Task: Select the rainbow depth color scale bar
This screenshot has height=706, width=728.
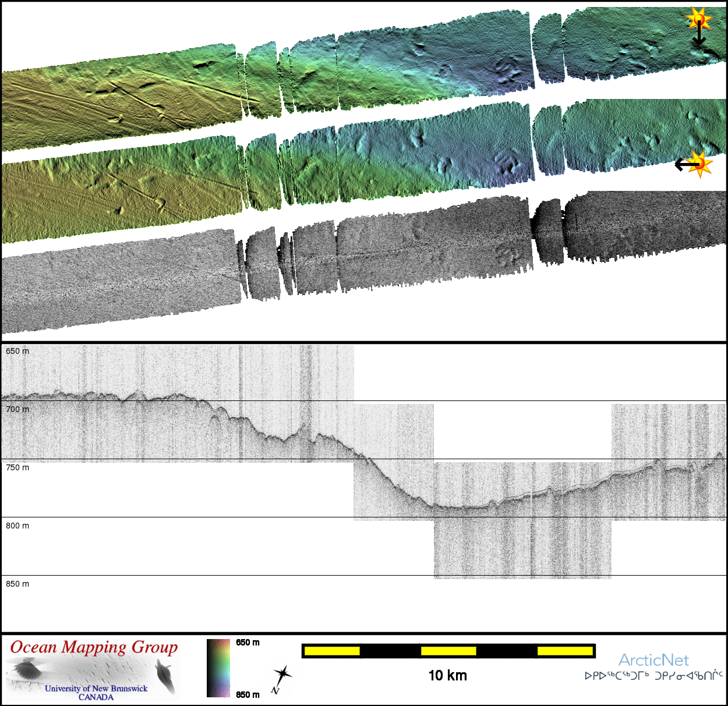Action: click(x=218, y=668)
